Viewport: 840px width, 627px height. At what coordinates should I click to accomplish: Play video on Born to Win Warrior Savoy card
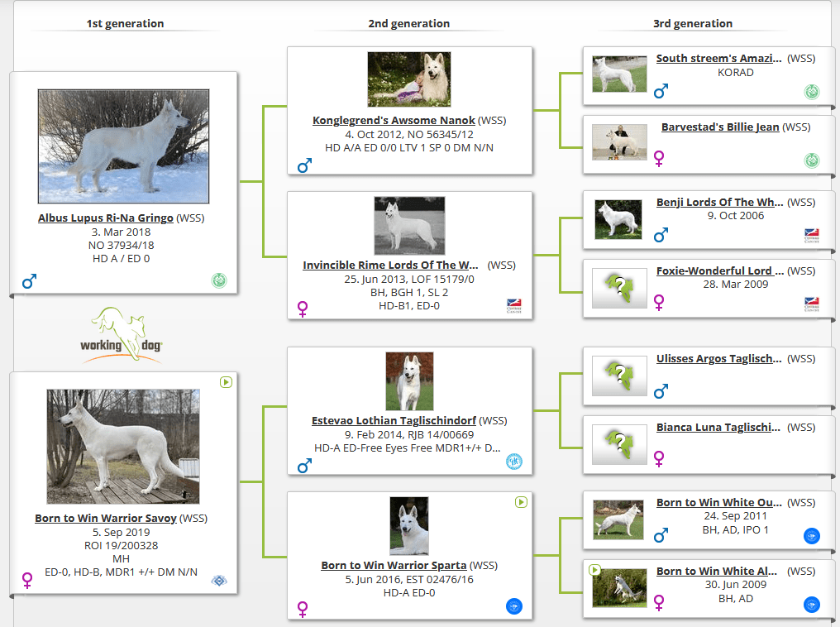click(x=226, y=382)
